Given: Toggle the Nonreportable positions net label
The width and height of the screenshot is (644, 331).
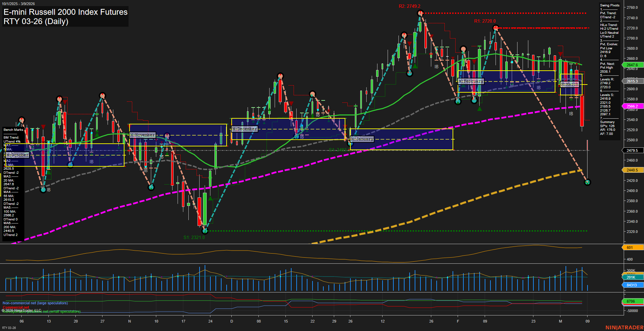Looking at the screenshot, I should tap(41, 311).
